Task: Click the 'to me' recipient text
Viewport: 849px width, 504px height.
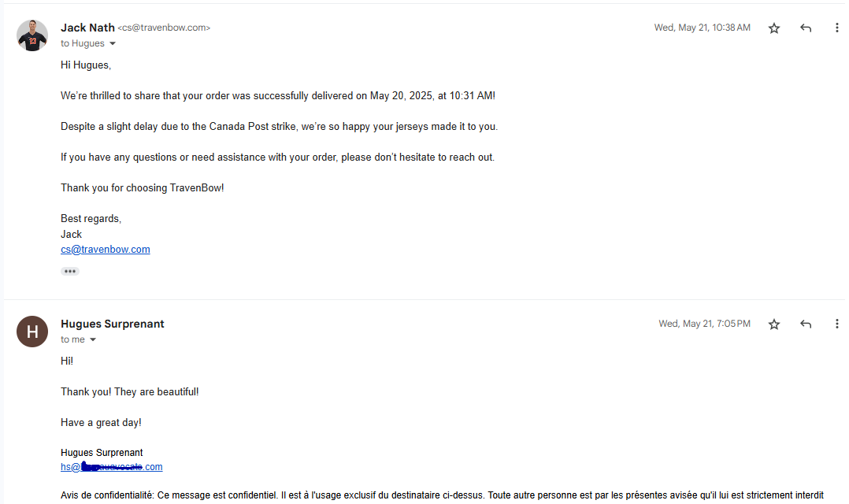Action: point(72,339)
